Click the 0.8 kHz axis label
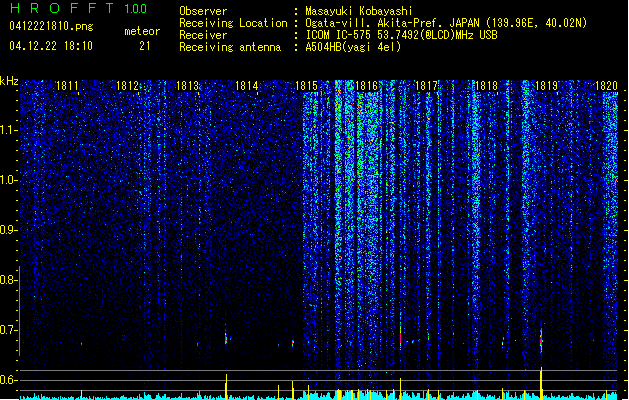Image resolution: width=629 pixels, height=400 pixels. point(8,280)
